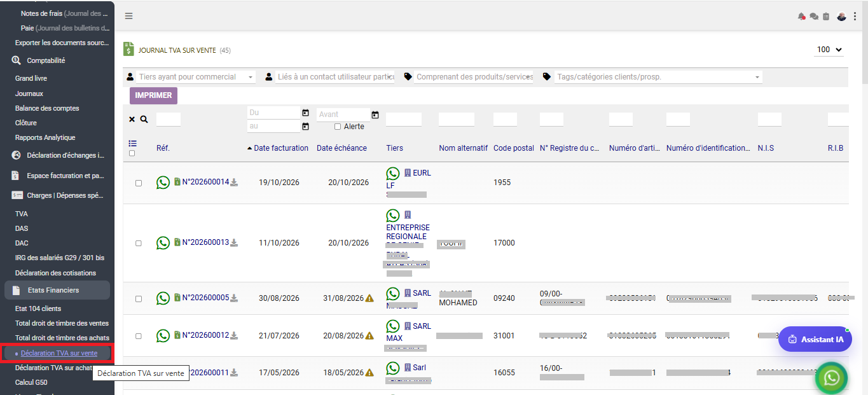Select the row checkbox for N°202600013
The image size is (868, 395).
point(139,244)
